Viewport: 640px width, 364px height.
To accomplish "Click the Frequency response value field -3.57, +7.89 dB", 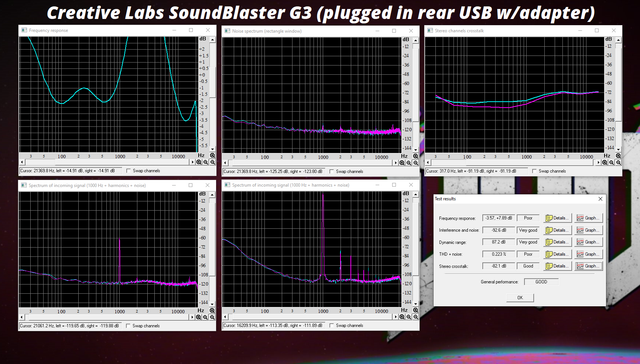I will tap(498, 218).
